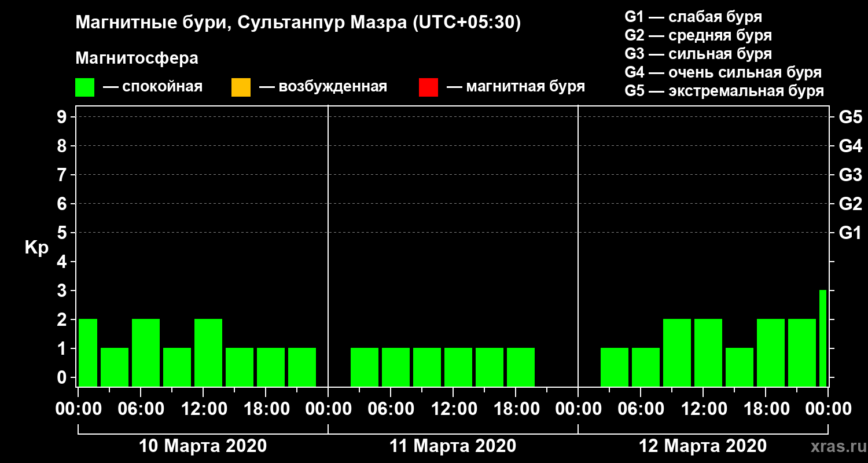Viewport: 868px width, 463px height.
Task: Click the Kp 1 bar at 12:00 on 11 March
Action: tap(458, 367)
